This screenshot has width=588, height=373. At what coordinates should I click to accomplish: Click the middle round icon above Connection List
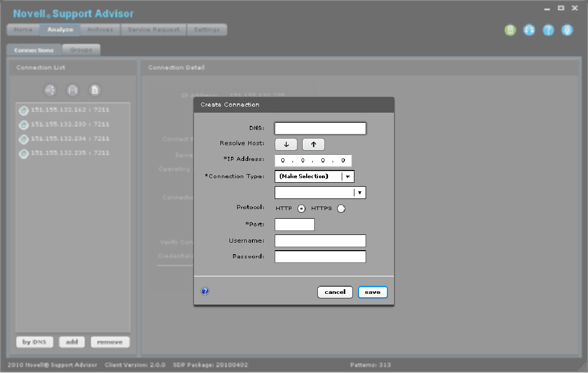click(x=73, y=90)
